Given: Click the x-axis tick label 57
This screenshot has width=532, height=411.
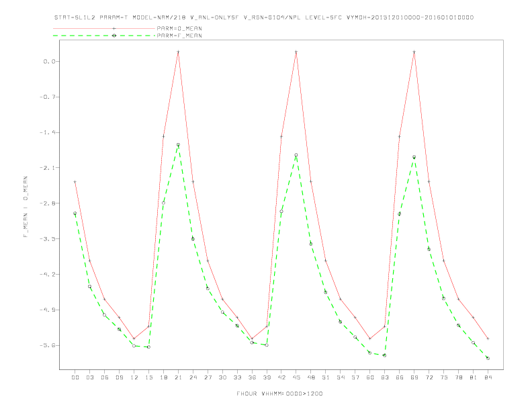Looking at the screenshot, I should (x=355, y=377).
